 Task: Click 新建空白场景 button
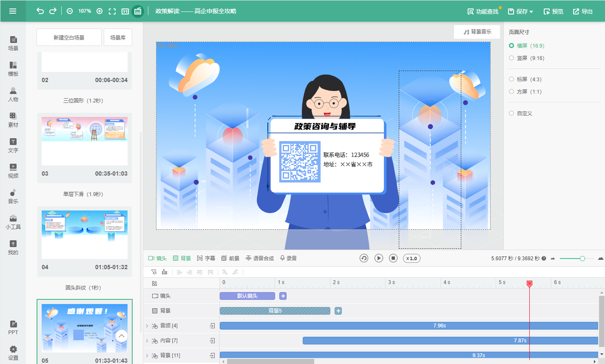pyautogui.click(x=69, y=37)
